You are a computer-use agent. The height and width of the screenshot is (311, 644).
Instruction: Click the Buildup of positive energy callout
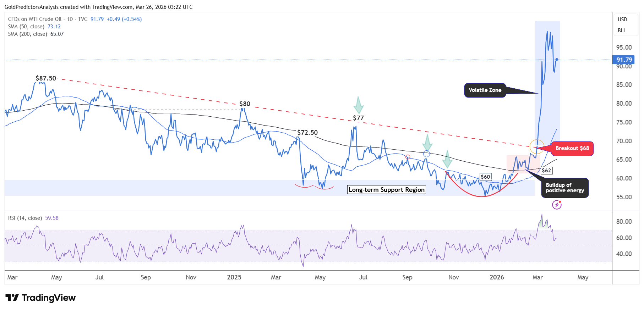click(x=565, y=188)
